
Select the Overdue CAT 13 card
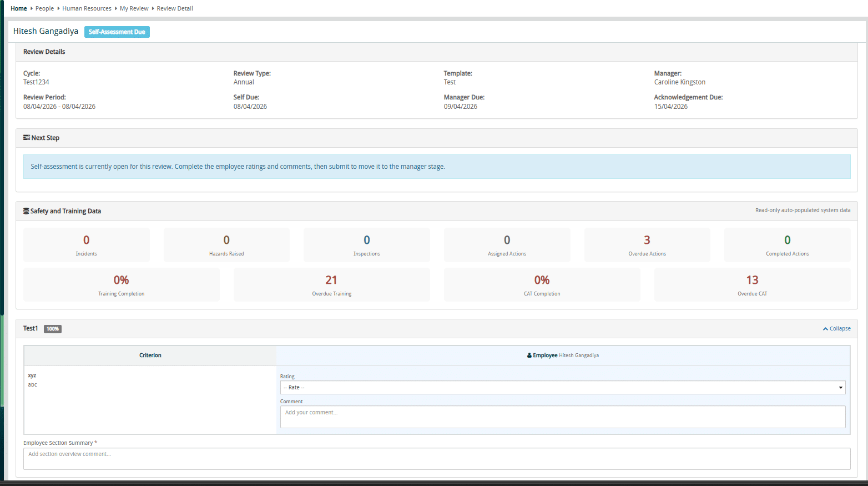pos(753,285)
